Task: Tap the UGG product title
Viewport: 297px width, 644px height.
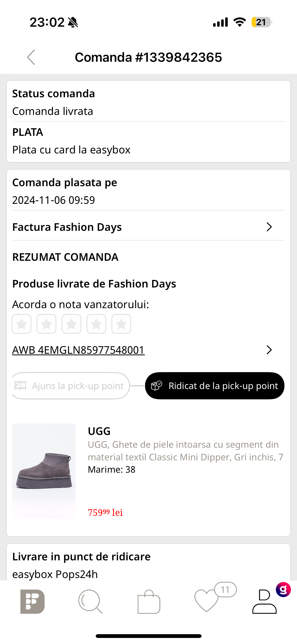Action: click(x=99, y=431)
